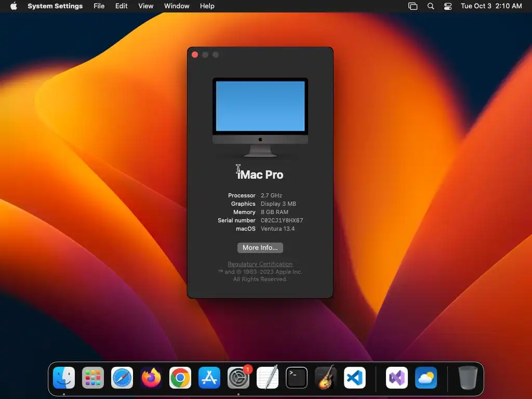Open TextEdit from the Dock
The width and height of the screenshot is (532, 399).
268,378
